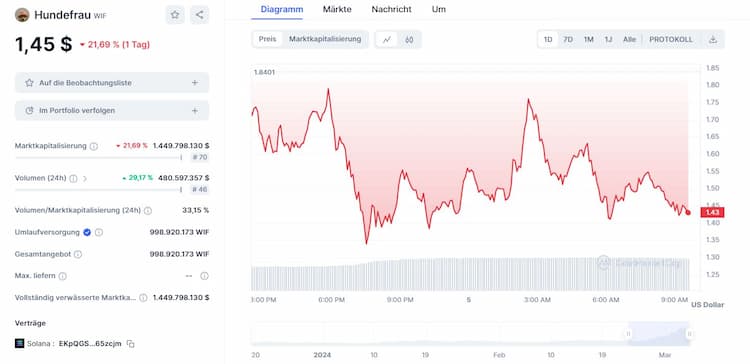Image resolution: width=750 pixels, height=364 pixels.
Task: Click the star favorite icon beside Hundefrau
Action: coord(175,15)
